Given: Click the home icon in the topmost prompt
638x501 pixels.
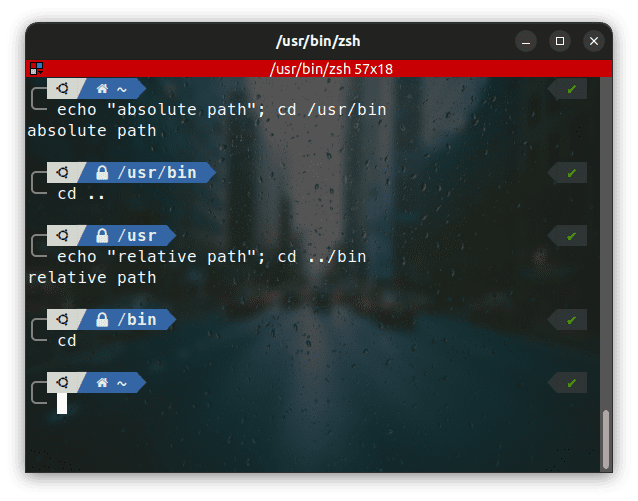Looking at the screenshot, I should (x=101, y=89).
